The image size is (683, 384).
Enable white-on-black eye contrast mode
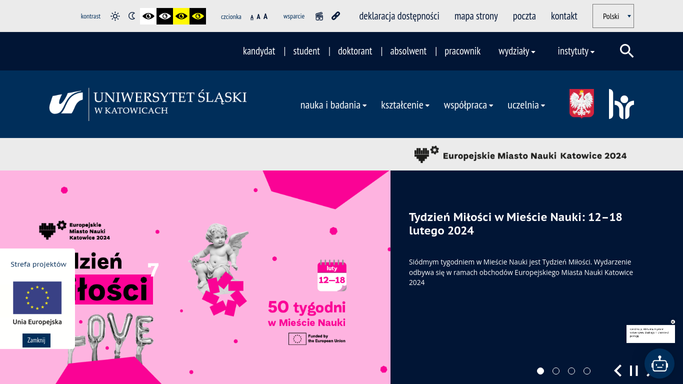pyautogui.click(x=165, y=16)
